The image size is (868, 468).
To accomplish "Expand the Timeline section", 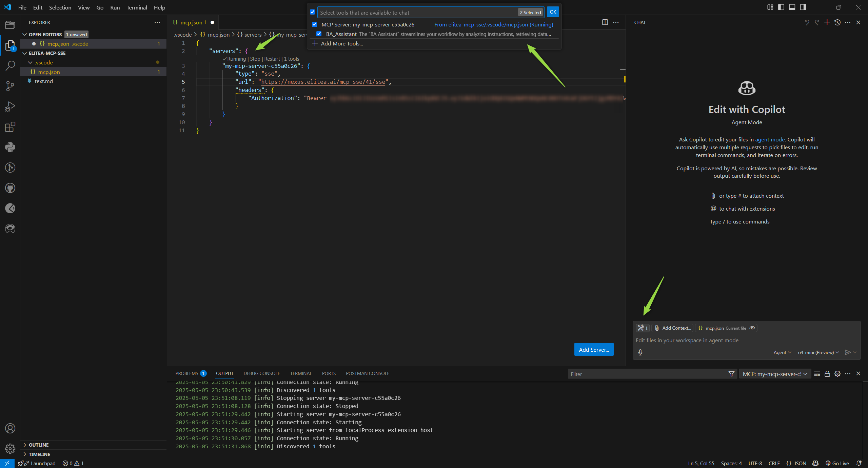I will pos(39,454).
